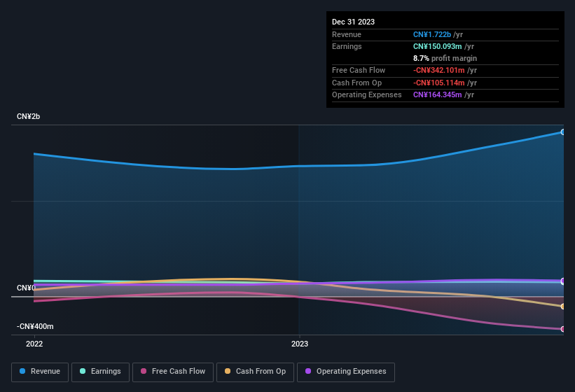Click the Free Cash Flow tooltip label
Image resolution: width=575 pixels, height=392 pixels.
point(359,70)
